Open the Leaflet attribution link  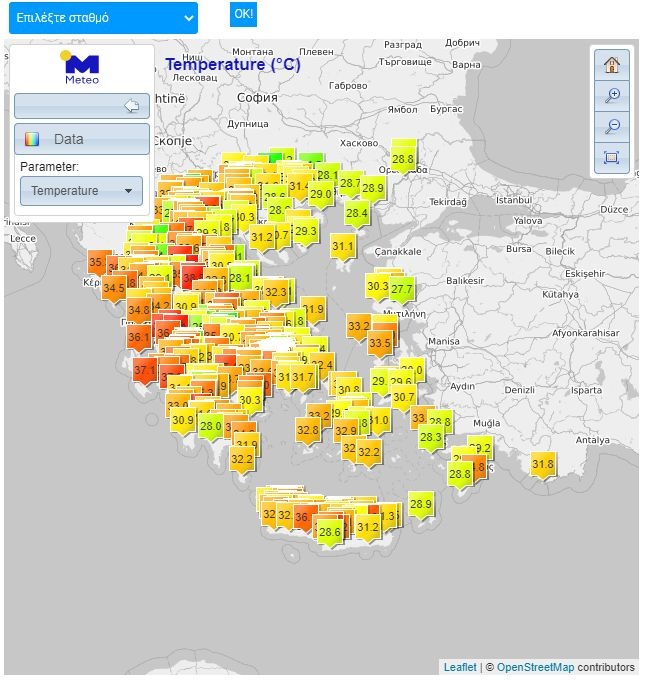460,667
